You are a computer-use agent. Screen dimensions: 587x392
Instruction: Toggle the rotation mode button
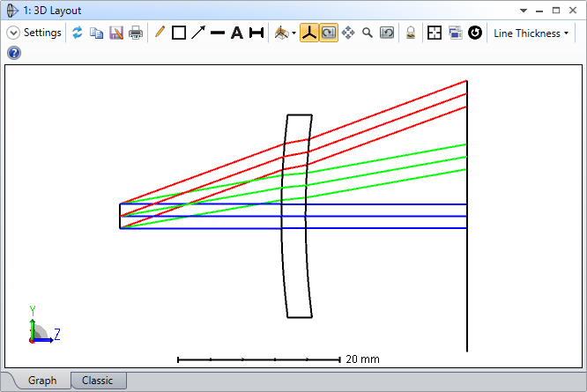329,33
